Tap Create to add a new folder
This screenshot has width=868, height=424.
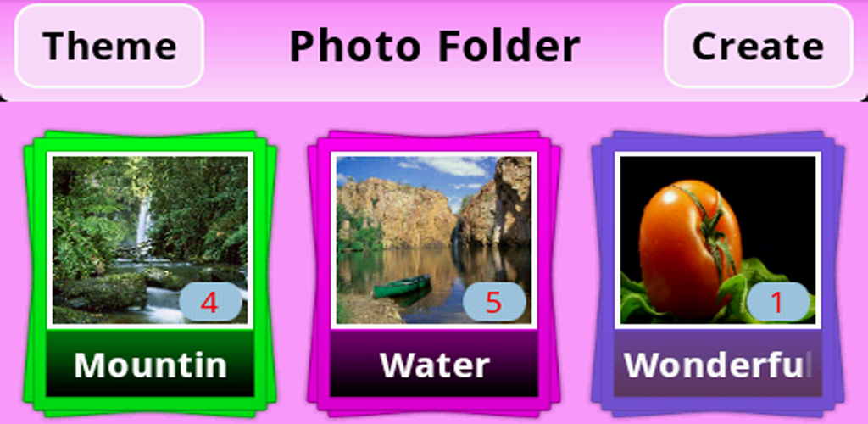759,46
